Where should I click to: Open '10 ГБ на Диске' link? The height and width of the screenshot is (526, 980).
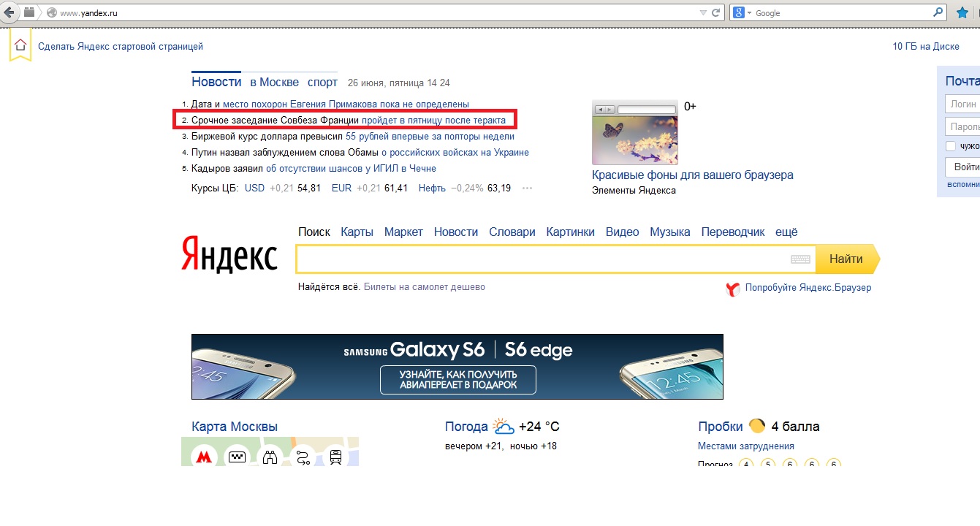926,46
